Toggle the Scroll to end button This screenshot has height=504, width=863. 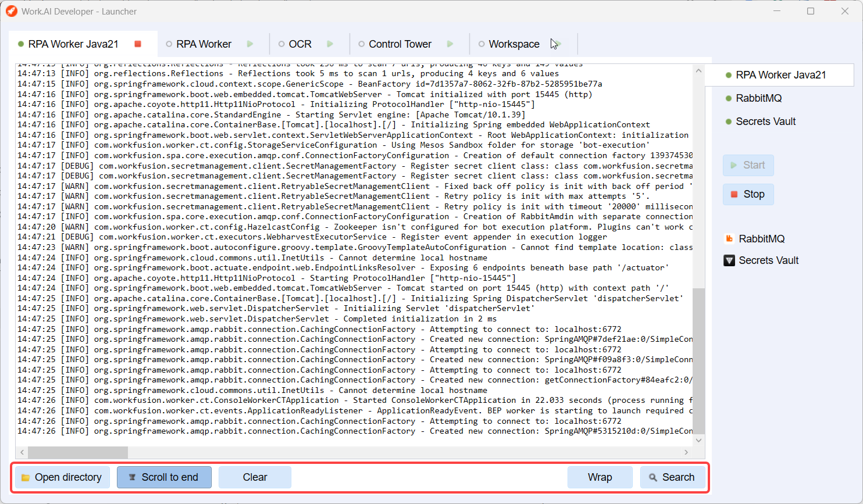(x=164, y=477)
